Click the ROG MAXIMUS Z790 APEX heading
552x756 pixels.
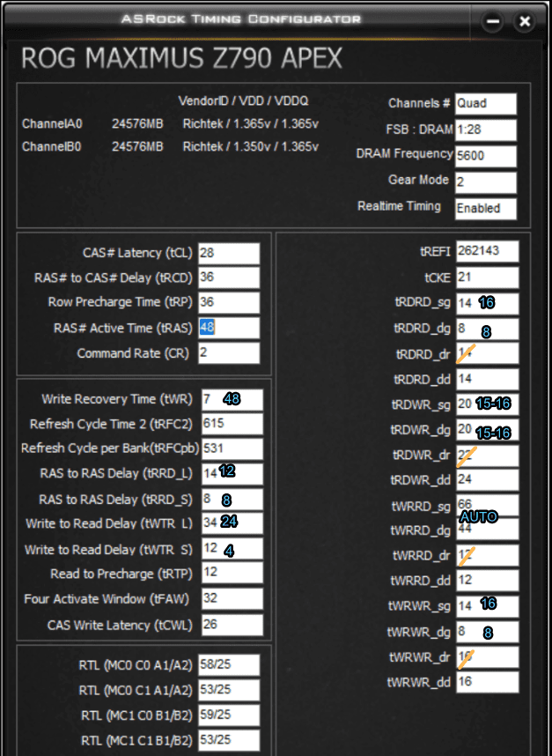pos(181,59)
